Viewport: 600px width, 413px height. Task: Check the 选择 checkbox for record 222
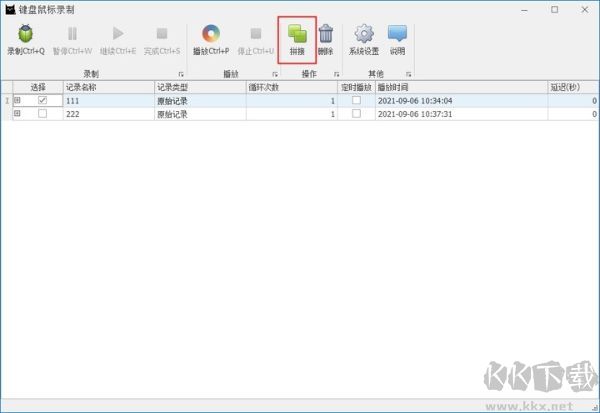pyautogui.click(x=42, y=114)
